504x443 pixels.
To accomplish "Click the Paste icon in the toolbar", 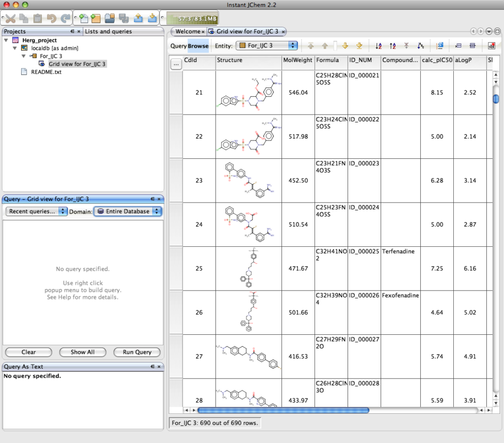I will tap(37, 18).
